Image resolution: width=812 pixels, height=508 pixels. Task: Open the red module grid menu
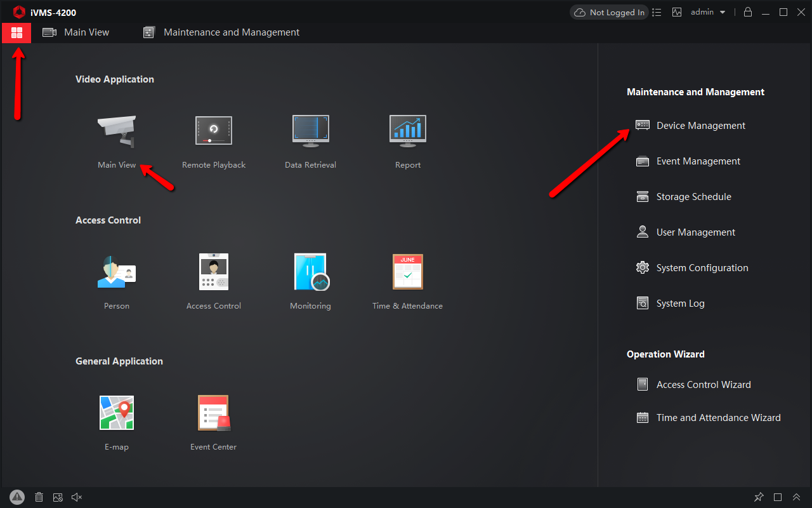(16, 32)
